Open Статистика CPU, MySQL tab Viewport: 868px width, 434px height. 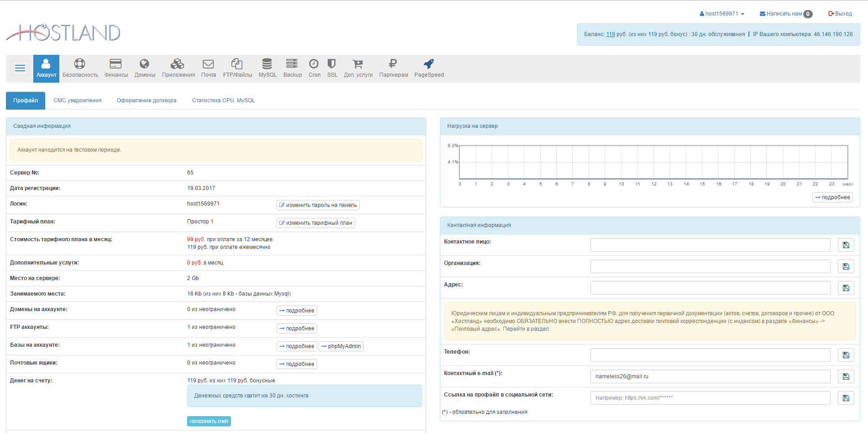coord(223,101)
